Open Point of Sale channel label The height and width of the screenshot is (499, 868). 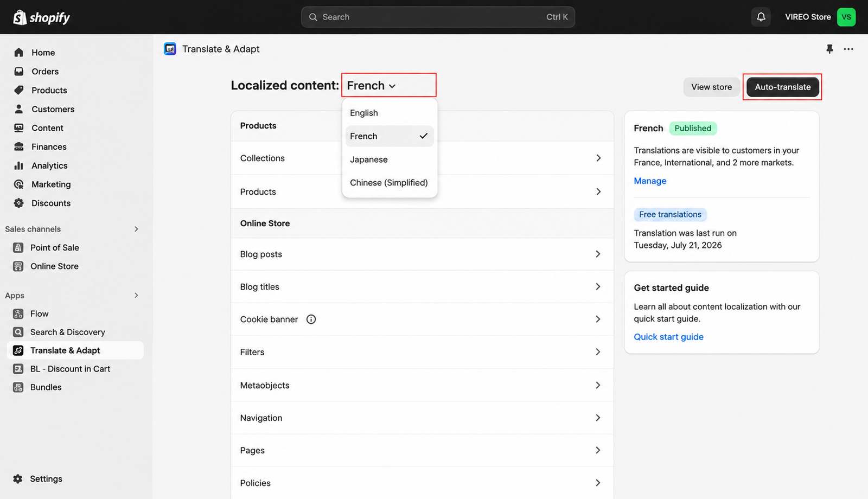[55, 247]
